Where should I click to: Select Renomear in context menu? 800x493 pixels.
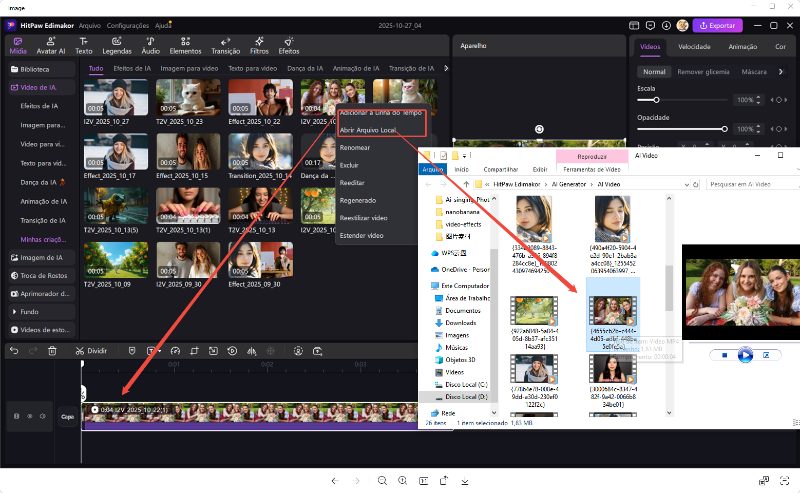[355, 147]
